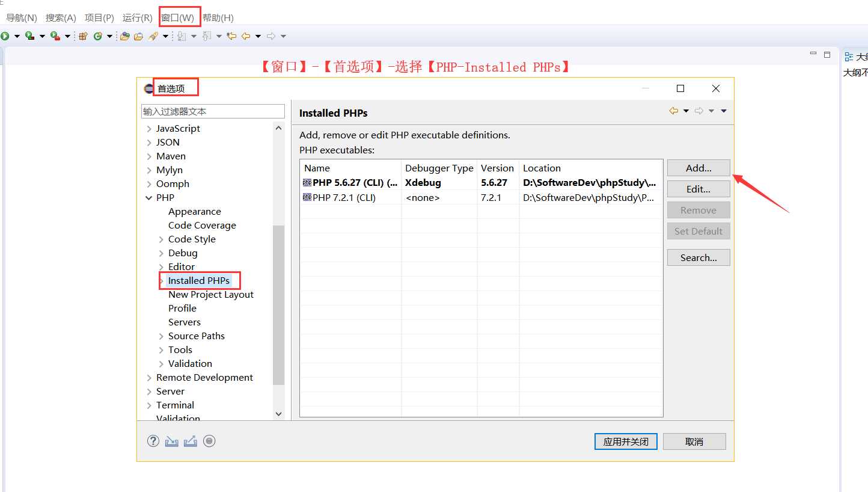Open dropdown beside red-toolbox run icon

(68, 36)
